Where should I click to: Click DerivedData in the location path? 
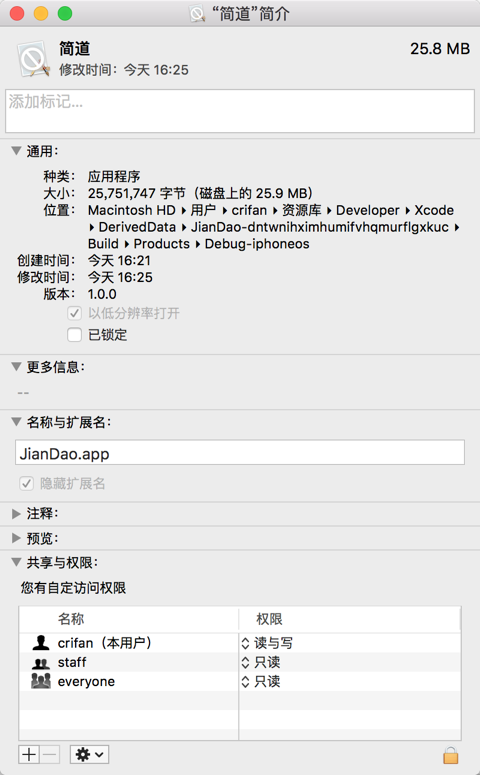click(x=137, y=227)
